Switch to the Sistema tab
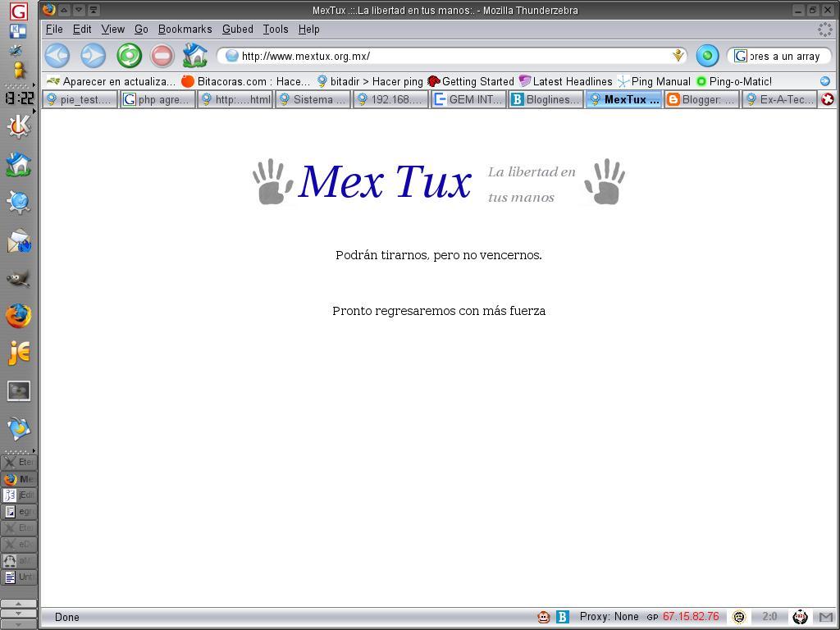Viewport: 840px width, 630px height. [313, 99]
